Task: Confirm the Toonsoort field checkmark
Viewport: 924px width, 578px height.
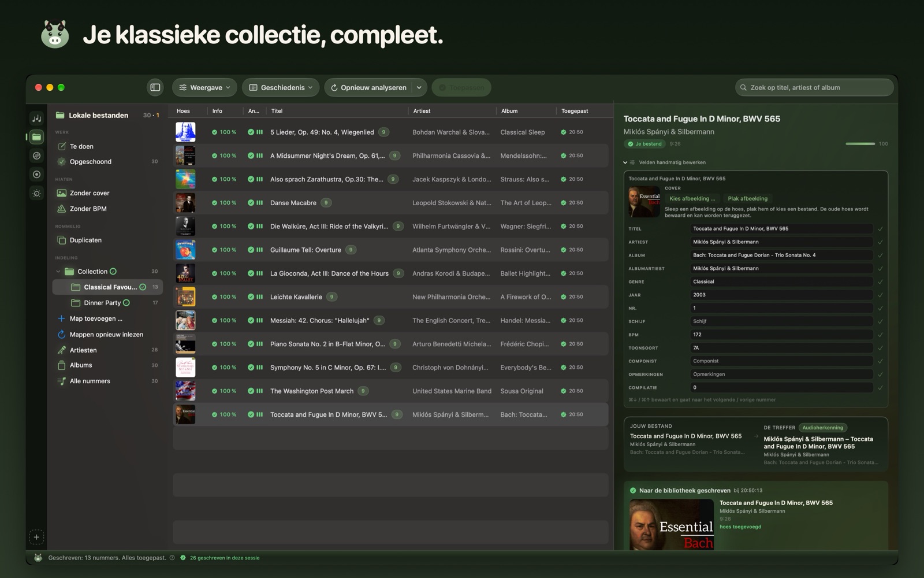Action: [880, 348]
